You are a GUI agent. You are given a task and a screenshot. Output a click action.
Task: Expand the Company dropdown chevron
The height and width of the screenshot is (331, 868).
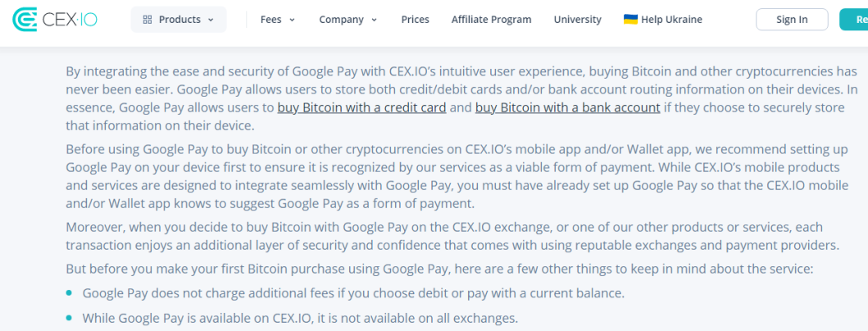[375, 20]
